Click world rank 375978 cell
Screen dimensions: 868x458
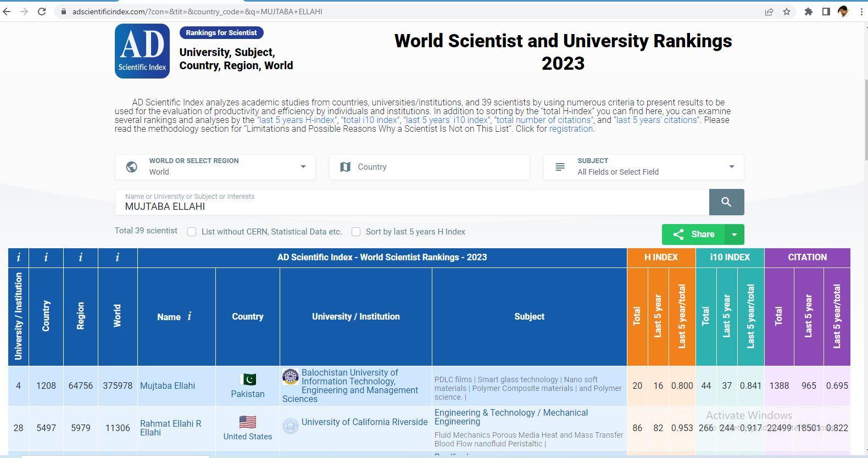118,386
